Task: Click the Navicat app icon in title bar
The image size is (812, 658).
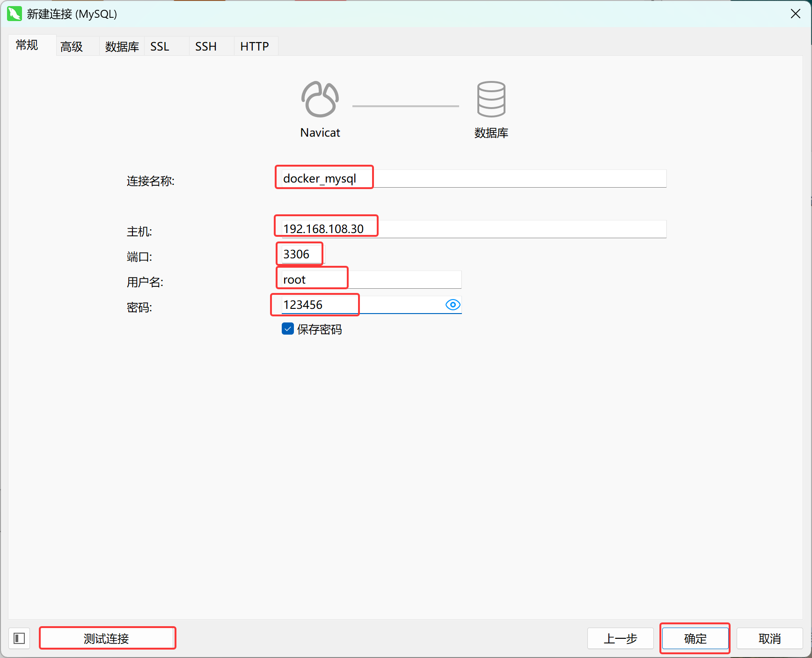Action: pos(15,14)
